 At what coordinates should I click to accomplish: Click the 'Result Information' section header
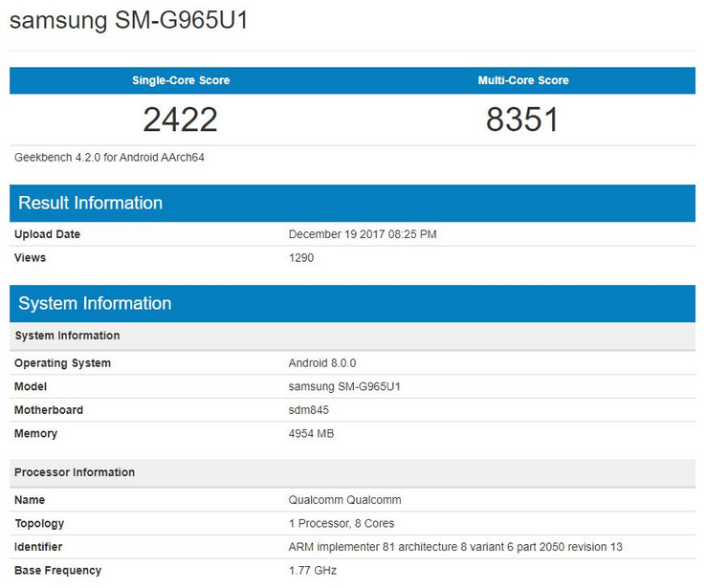[x=353, y=203]
